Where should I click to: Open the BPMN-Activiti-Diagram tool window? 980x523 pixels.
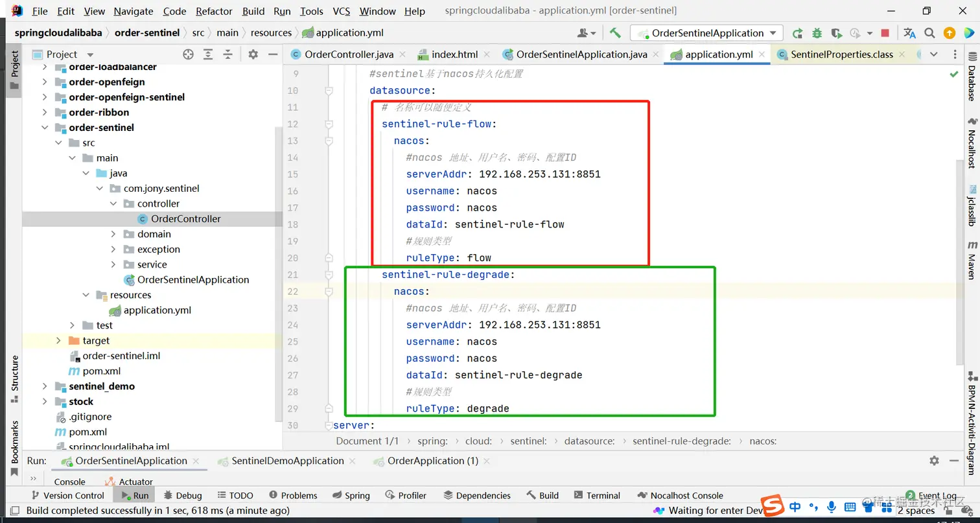pos(972,424)
